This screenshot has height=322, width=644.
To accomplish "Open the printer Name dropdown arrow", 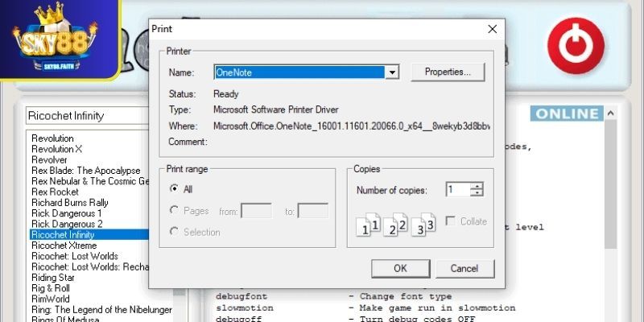I will click(392, 72).
